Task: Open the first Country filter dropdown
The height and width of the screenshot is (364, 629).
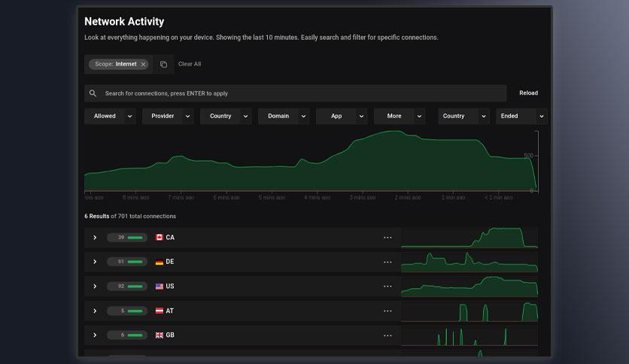Action: coord(226,116)
